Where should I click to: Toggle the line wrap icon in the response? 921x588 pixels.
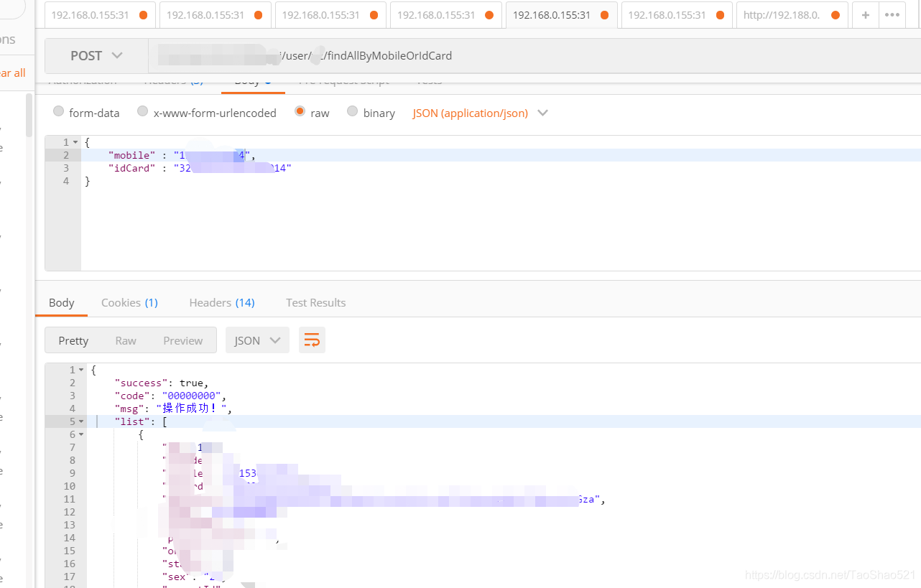[x=312, y=340]
